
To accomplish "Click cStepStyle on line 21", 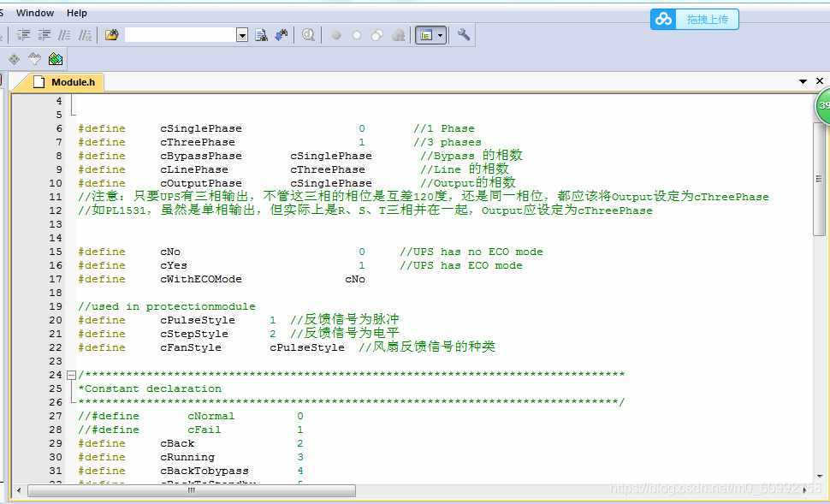I will pyautogui.click(x=194, y=334).
